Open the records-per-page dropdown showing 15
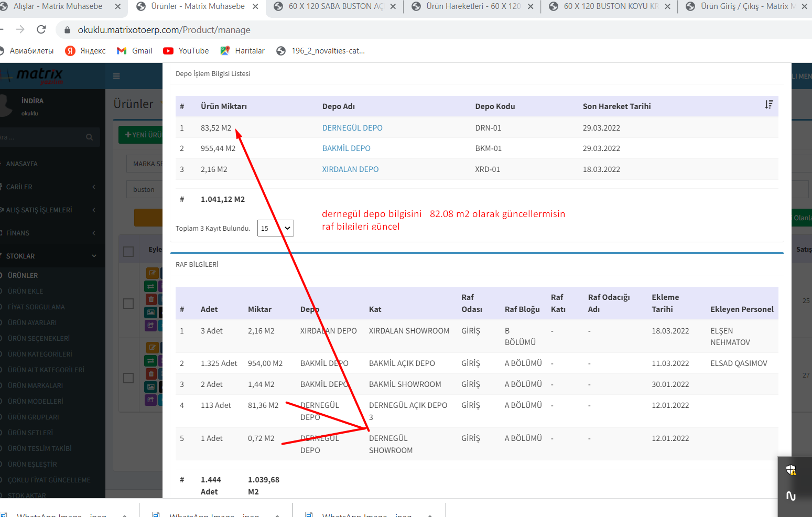 point(275,228)
